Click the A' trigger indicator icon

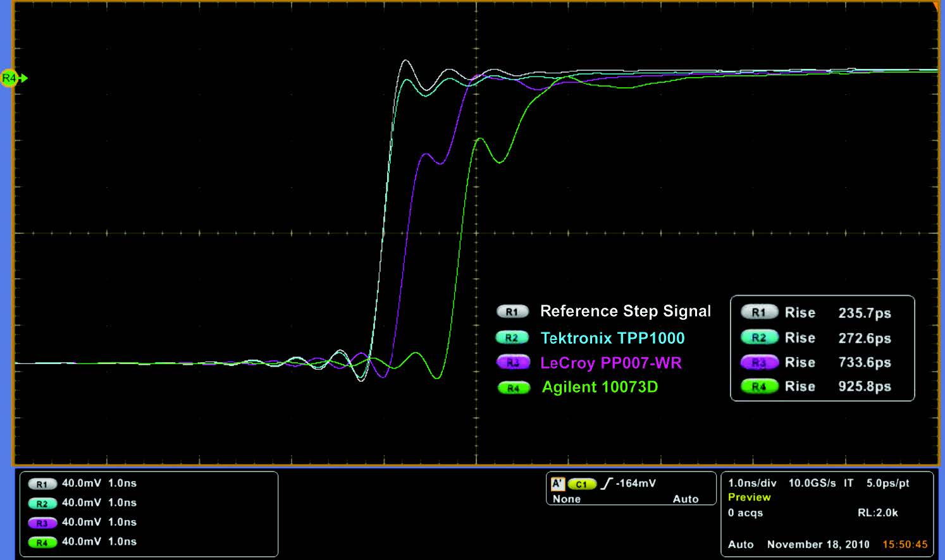click(557, 483)
